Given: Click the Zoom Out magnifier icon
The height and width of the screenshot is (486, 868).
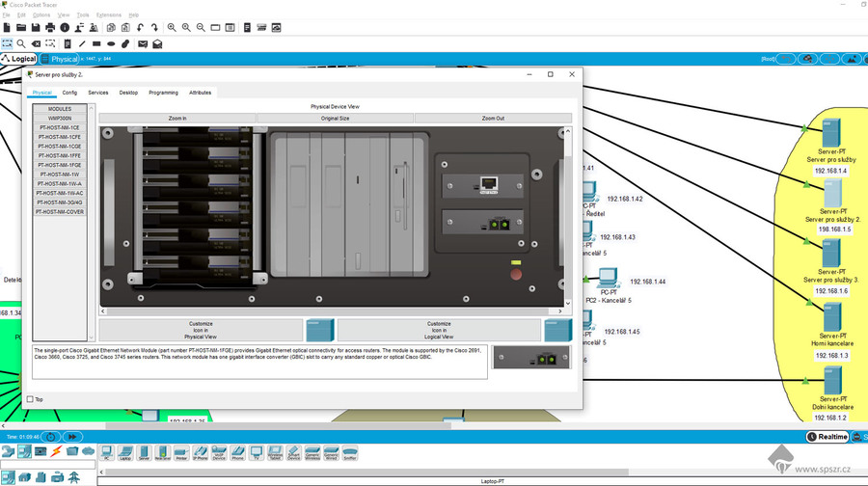Looking at the screenshot, I should click(201, 27).
